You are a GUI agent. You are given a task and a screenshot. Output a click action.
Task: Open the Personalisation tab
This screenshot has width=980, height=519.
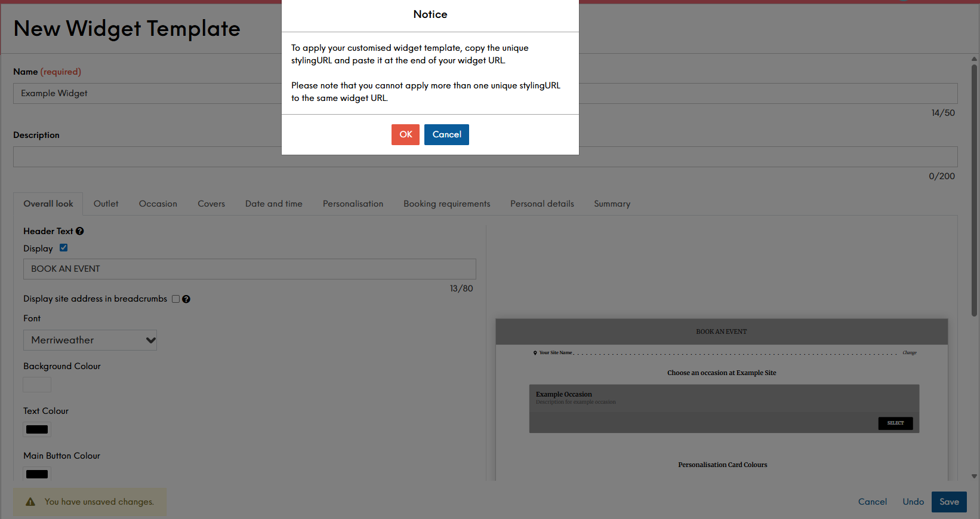[x=353, y=204]
